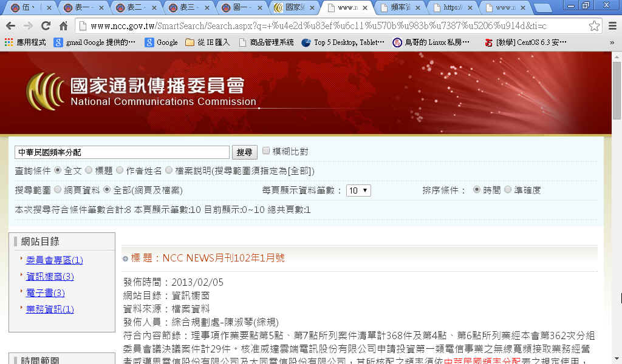Open the Chrome hamburger menu
Image resolution: width=622 pixels, height=364 pixels.
(x=612, y=26)
